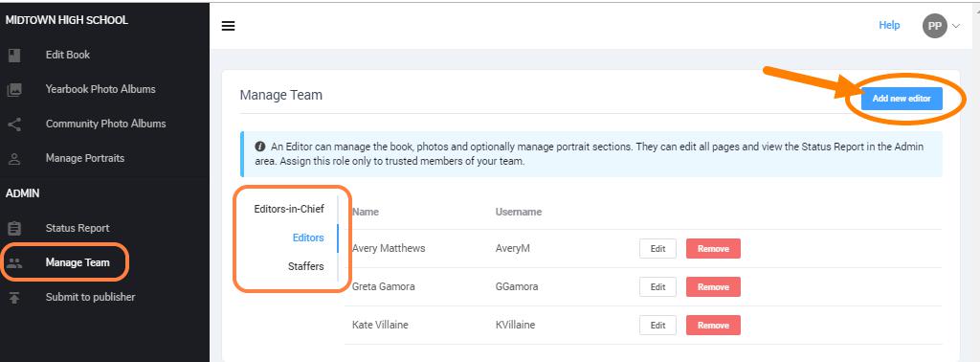Click the Manage Team people icon

14,262
